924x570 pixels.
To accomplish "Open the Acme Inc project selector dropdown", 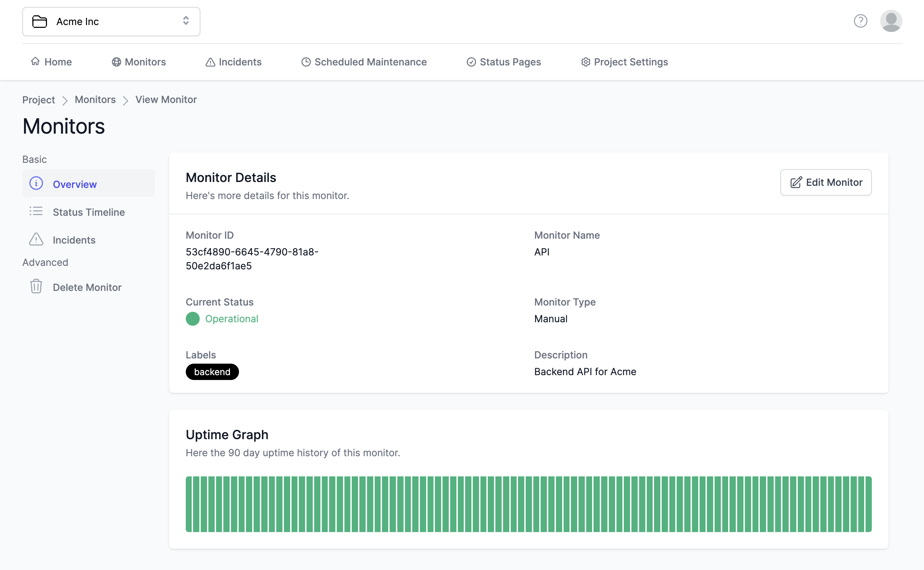I will pos(111,22).
